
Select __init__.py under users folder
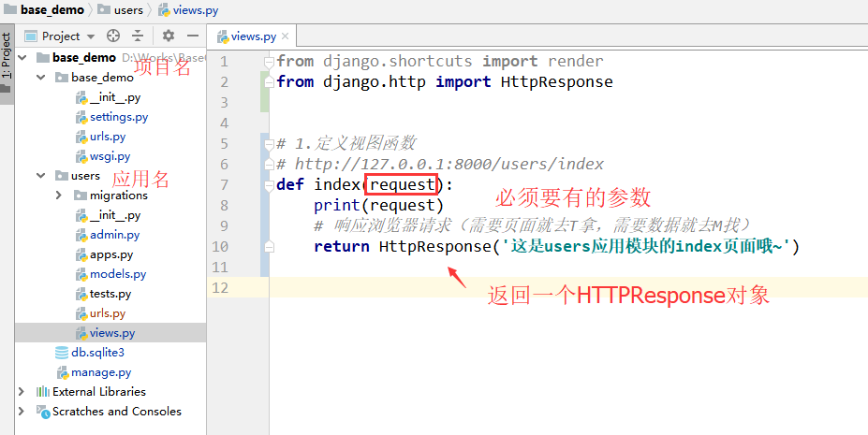point(115,215)
